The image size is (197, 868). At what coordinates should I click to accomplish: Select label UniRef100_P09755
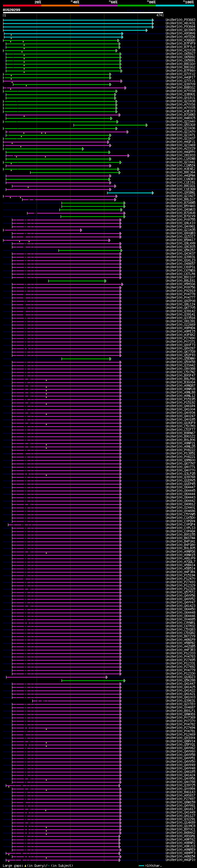click(180, 220)
